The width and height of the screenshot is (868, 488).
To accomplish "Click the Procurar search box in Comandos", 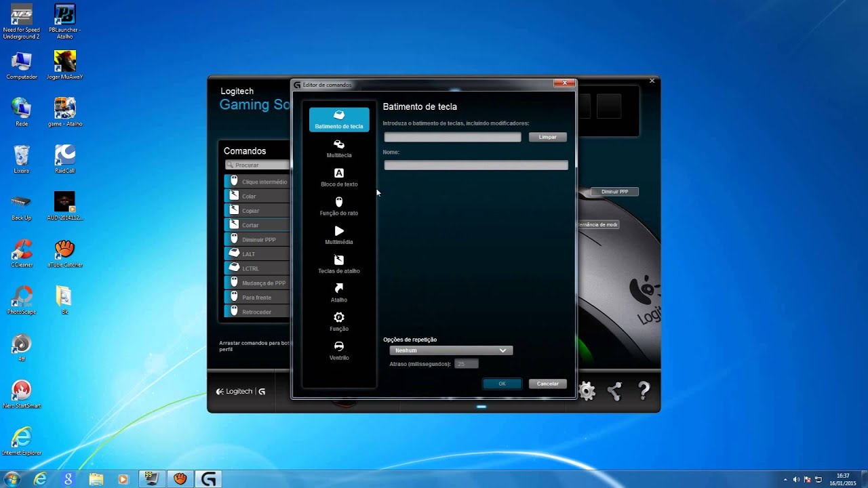I will click(x=258, y=165).
